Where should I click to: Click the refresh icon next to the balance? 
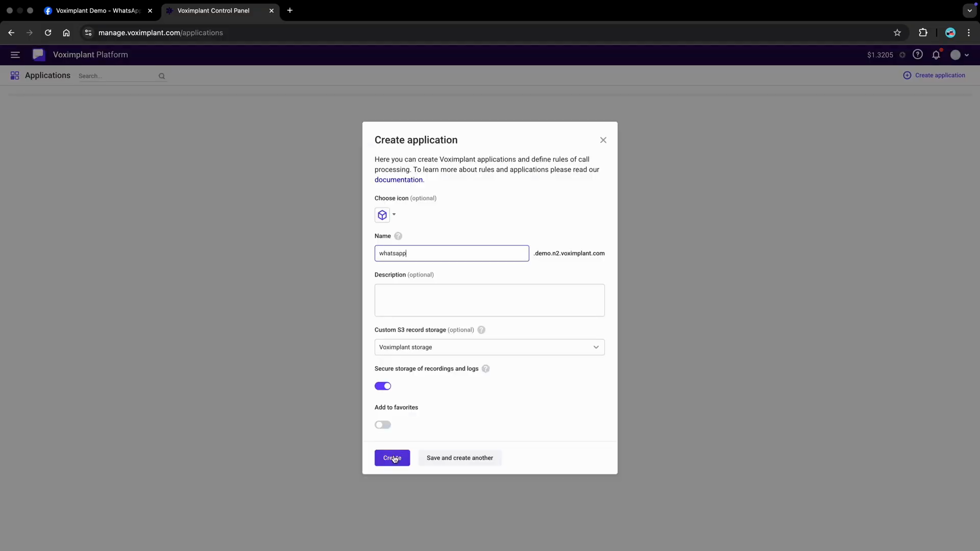pyautogui.click(x=902, y=55)
